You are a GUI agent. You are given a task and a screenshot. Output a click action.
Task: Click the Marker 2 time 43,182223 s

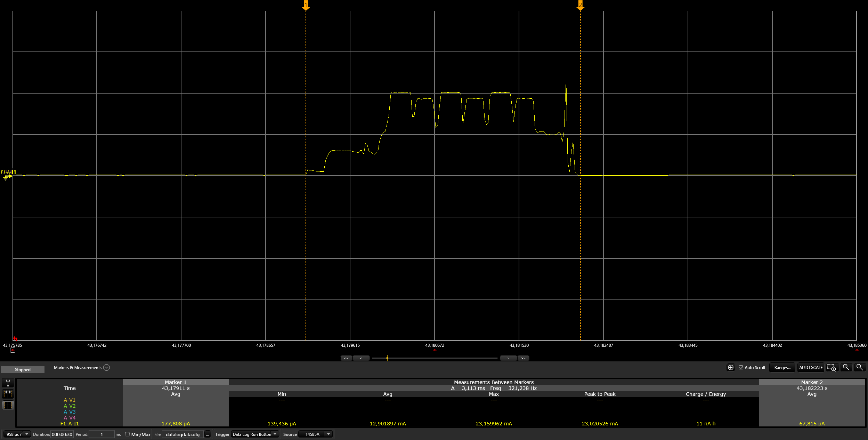click(812, 388)
